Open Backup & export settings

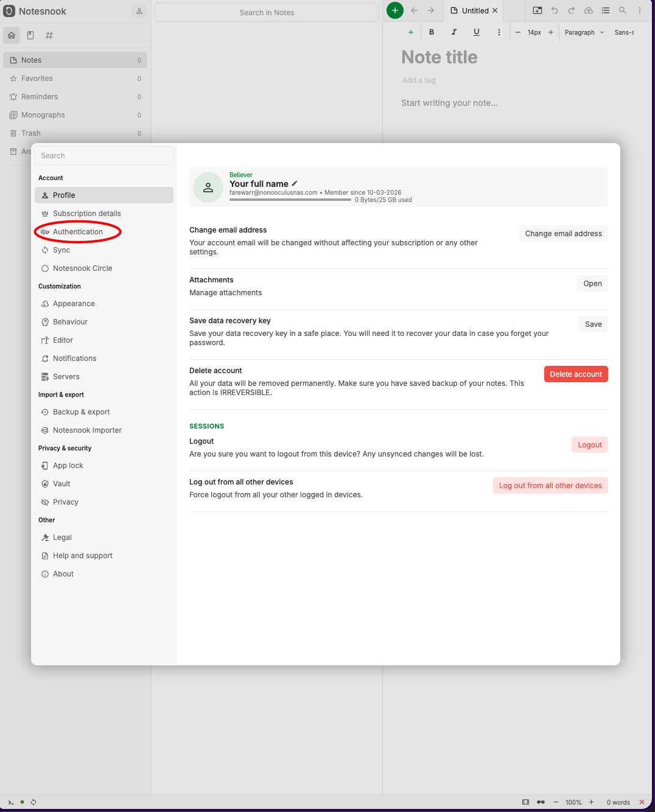104,412
